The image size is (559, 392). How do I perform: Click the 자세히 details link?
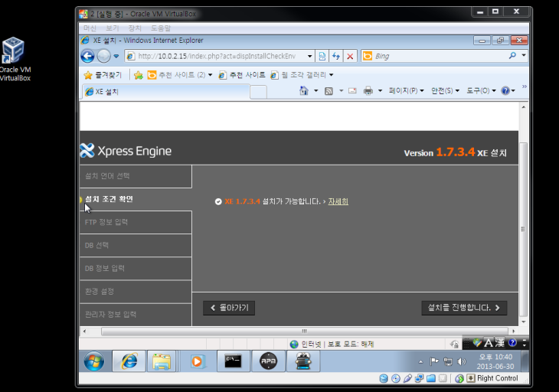[x=338, y=201]
